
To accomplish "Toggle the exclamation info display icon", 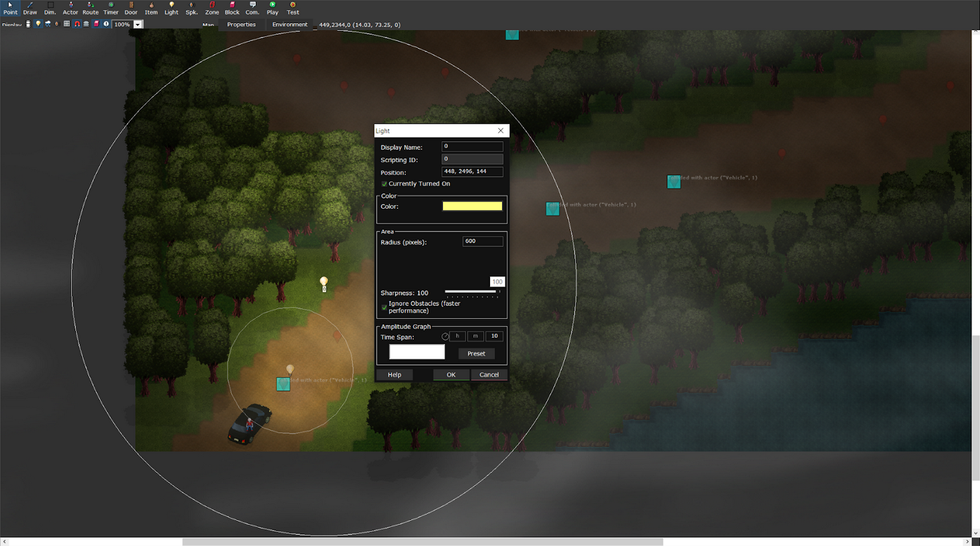I will 106,24.
